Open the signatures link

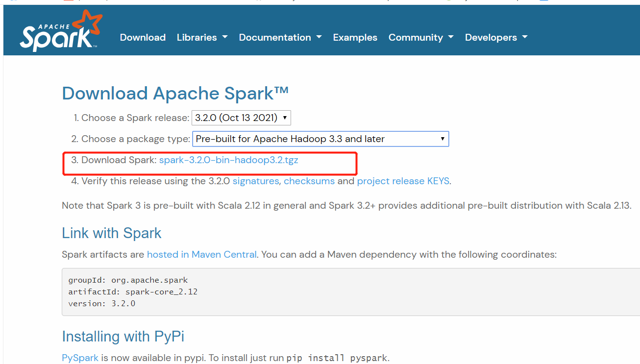[255, 181]
